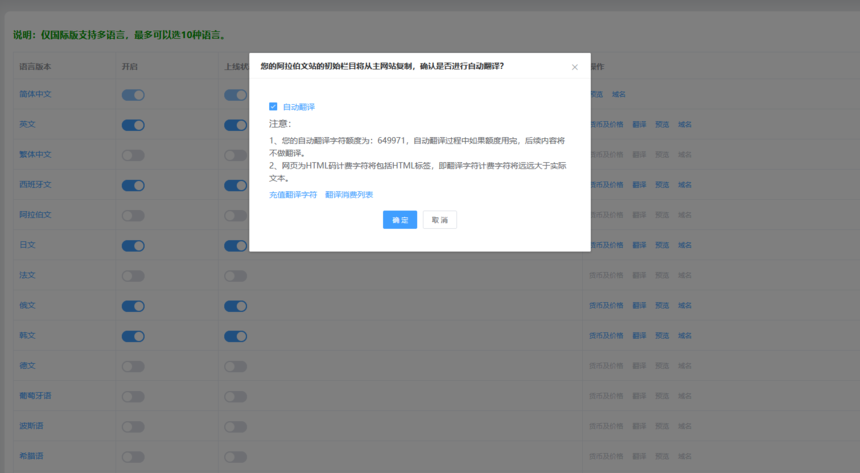Click the 域名 link in the 德文 row
The height and width of the screenshot is (473, 860).
coord(684,366)
